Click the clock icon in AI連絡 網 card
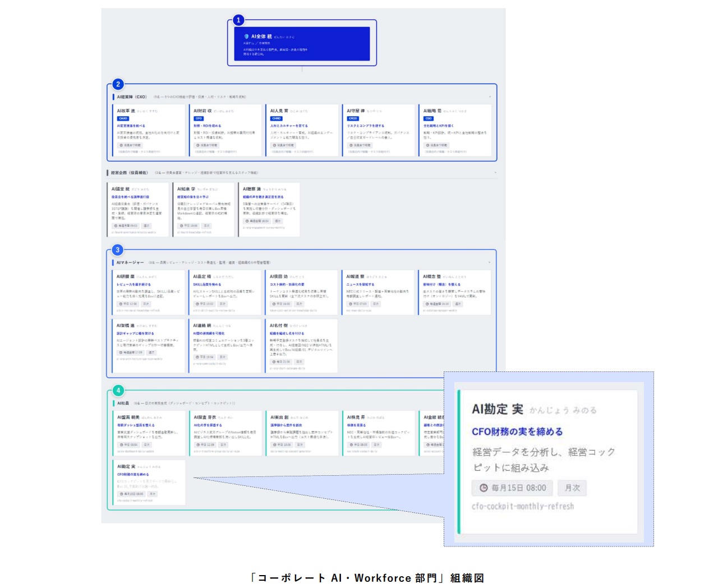Viewport: 709px width, 588px height. (197, 357)
